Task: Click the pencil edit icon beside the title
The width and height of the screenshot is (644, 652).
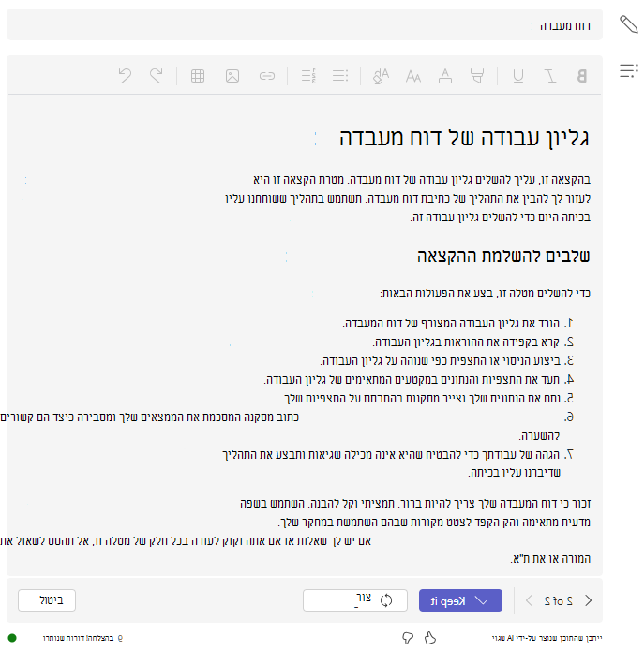Action: (x=629, y=24)
